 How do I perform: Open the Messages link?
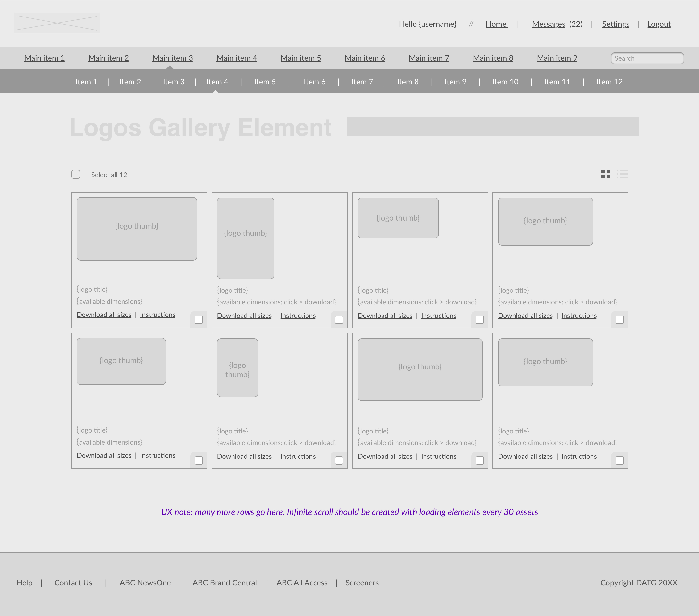(x=548, y=24)
